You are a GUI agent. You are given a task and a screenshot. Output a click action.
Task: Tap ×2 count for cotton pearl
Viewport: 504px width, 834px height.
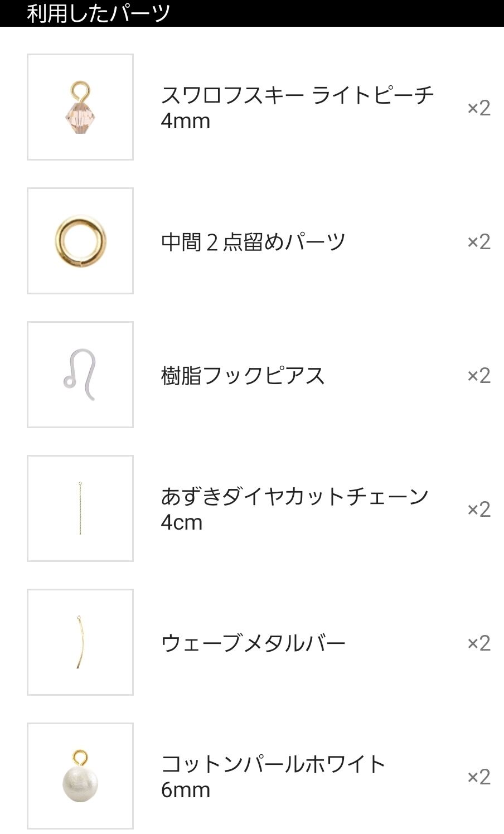(479, 777)
